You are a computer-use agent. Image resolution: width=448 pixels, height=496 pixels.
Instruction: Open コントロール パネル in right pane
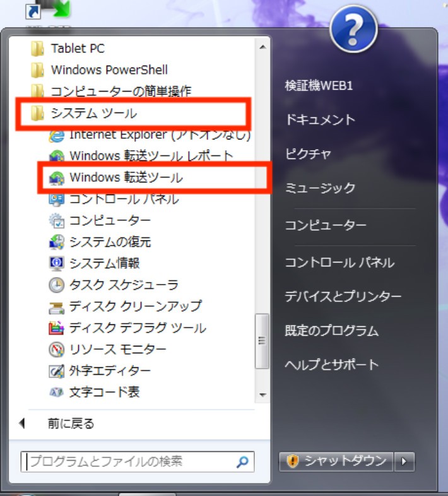[x=340, y=263]
